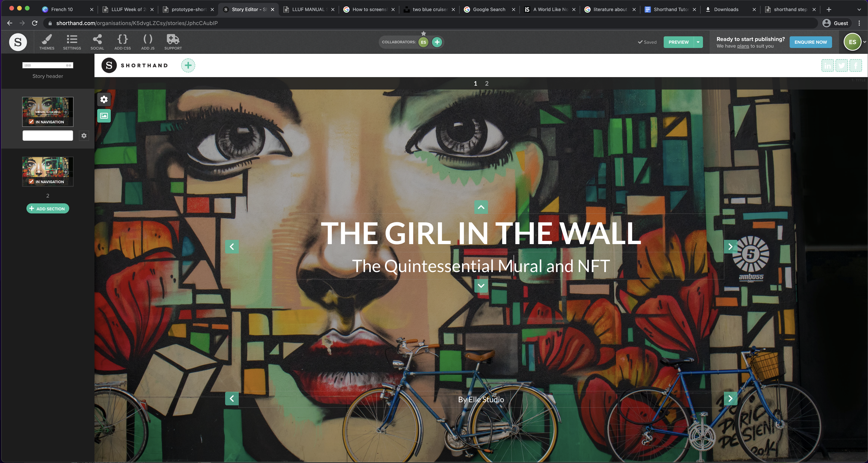Add a collaborator with plus icon
Viewport: 868px width, 463px height.
coord(437,42)
